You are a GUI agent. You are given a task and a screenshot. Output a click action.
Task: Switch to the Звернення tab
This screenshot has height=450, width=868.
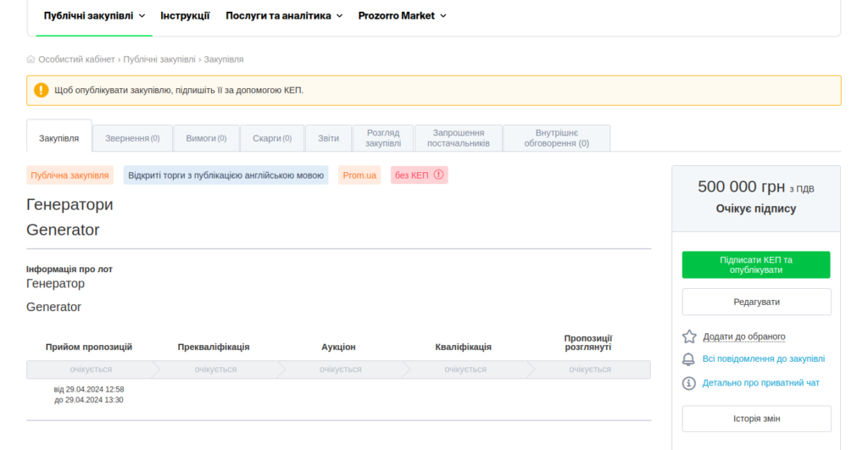(132, 138)
